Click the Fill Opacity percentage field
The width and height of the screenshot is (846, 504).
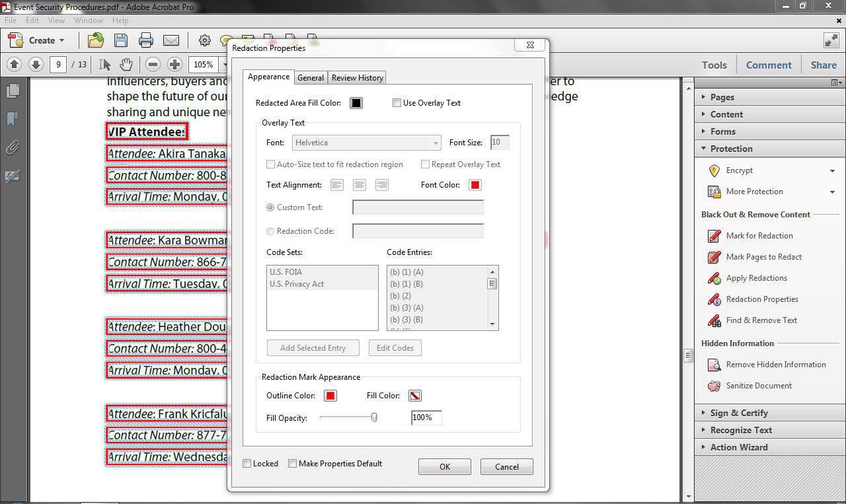coord(426,417)
